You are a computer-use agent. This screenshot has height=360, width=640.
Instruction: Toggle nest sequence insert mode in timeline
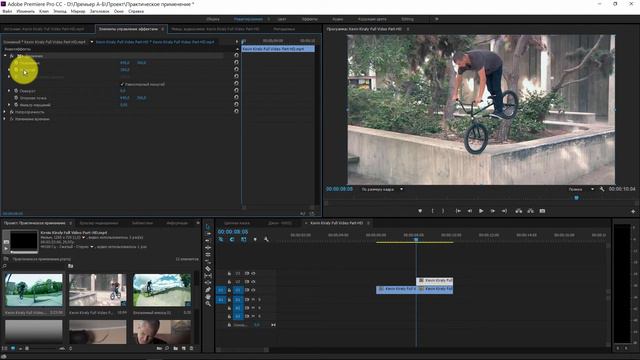[221, 240]
